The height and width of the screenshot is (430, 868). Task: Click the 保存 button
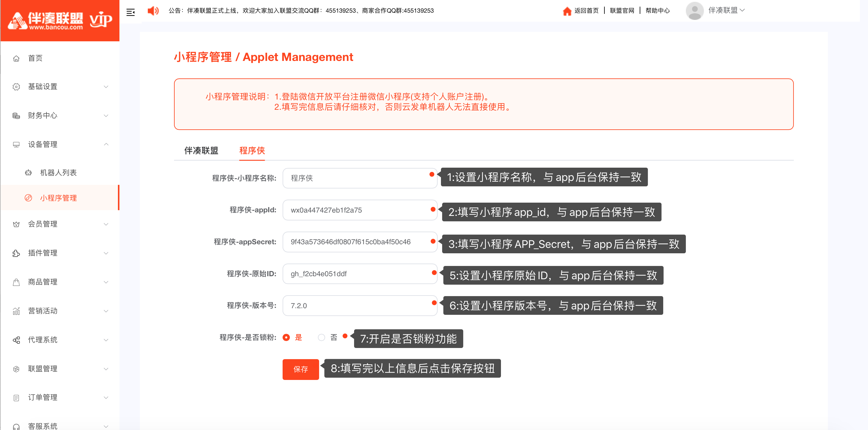point(301,369)
